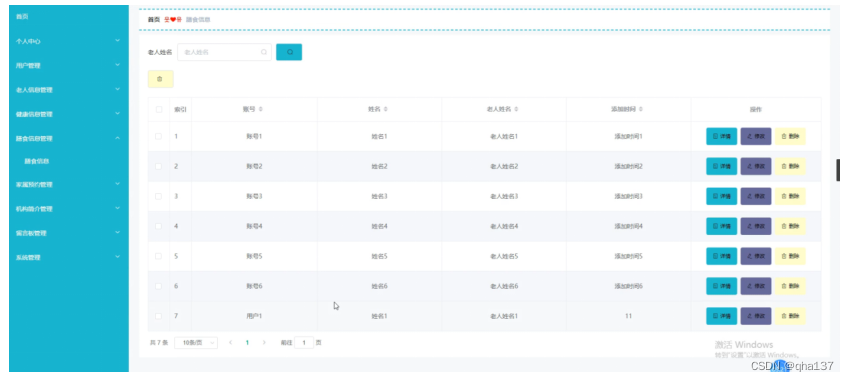
Task: Expand the 留言板管理 sidebar menu
Action: click(69, 233)
